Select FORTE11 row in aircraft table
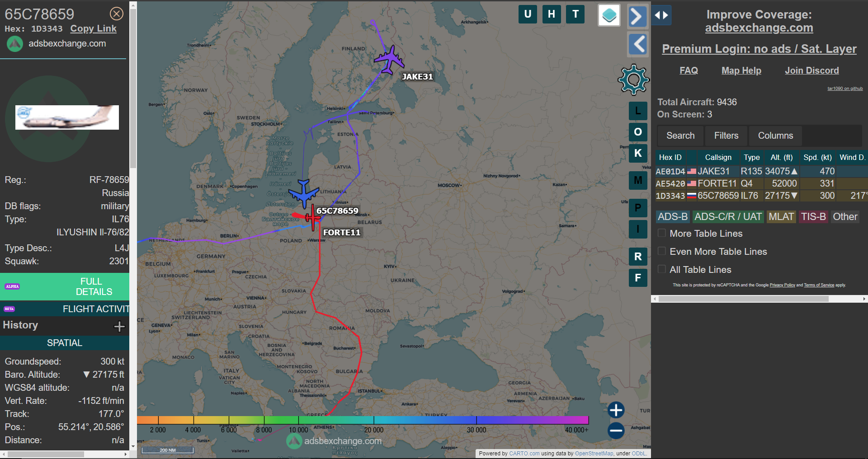 coord(761,183)
